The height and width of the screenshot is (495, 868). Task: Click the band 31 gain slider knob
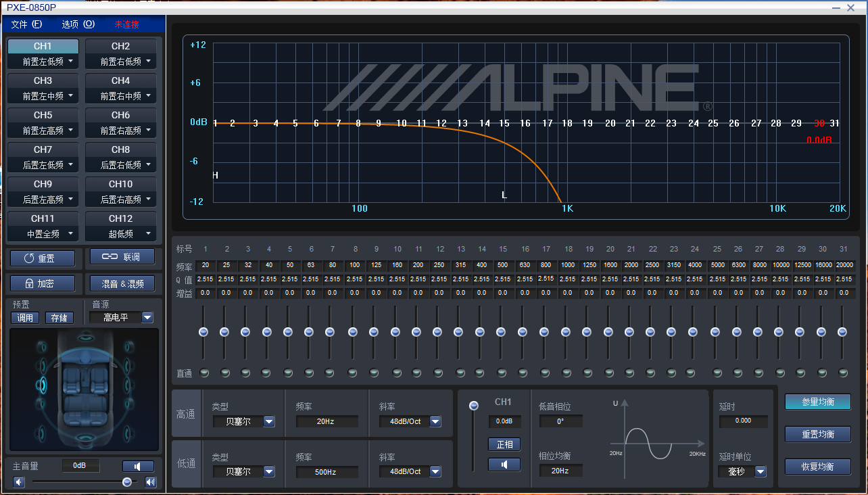(x=842, y=332)
